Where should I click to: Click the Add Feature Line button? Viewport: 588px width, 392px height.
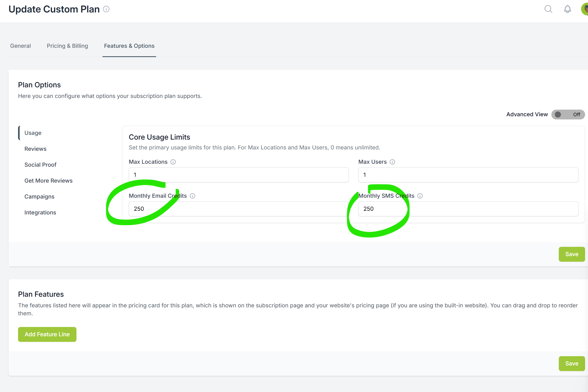click(x=47, y=334)
